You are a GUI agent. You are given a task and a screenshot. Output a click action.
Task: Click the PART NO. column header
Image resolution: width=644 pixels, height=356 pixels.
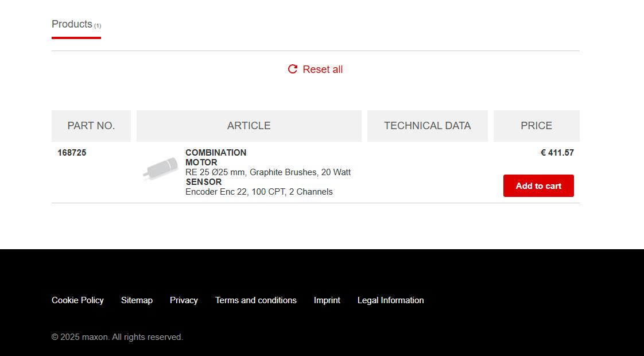pyautogui.click(x=91, y=126)
